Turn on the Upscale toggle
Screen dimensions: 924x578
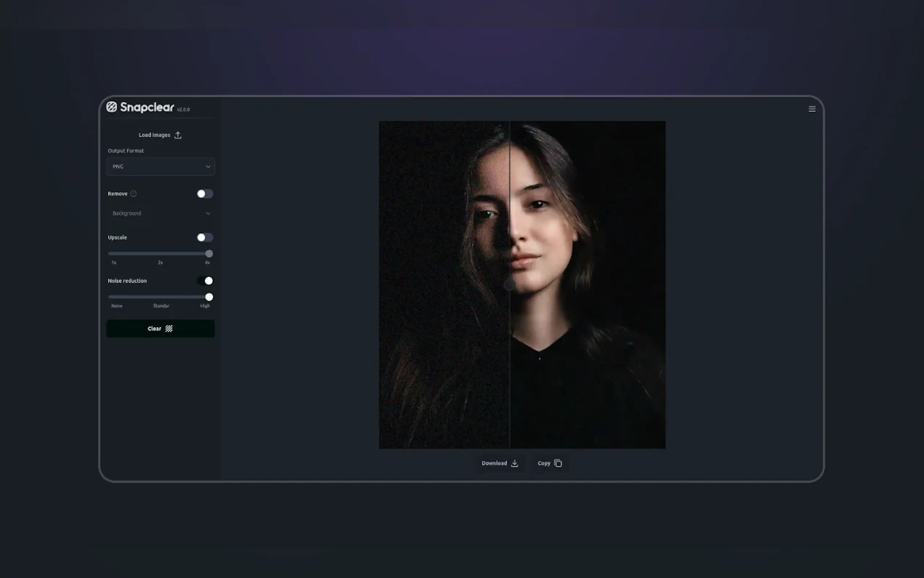click(205, 237)
